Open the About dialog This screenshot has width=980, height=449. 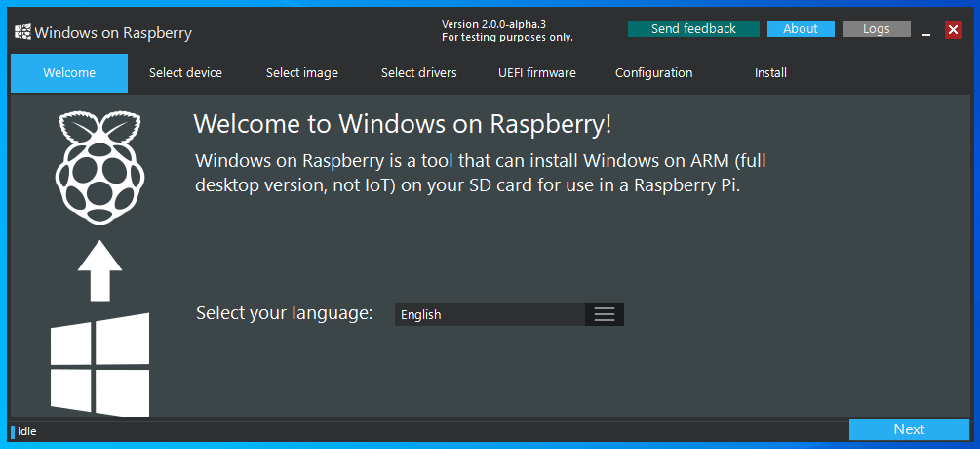[x=800, y=29]
